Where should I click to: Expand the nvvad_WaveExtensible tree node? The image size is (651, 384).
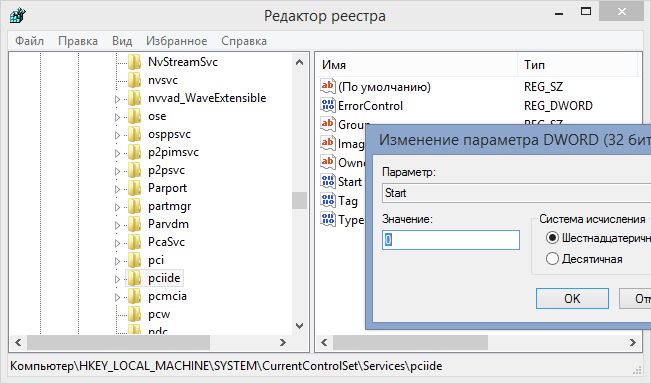pos(117,99)
